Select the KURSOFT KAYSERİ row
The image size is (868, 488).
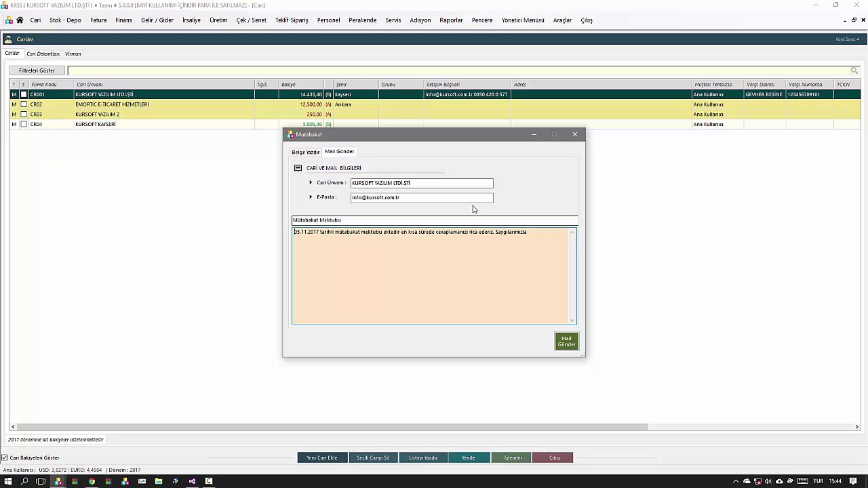tap(435, 125)
